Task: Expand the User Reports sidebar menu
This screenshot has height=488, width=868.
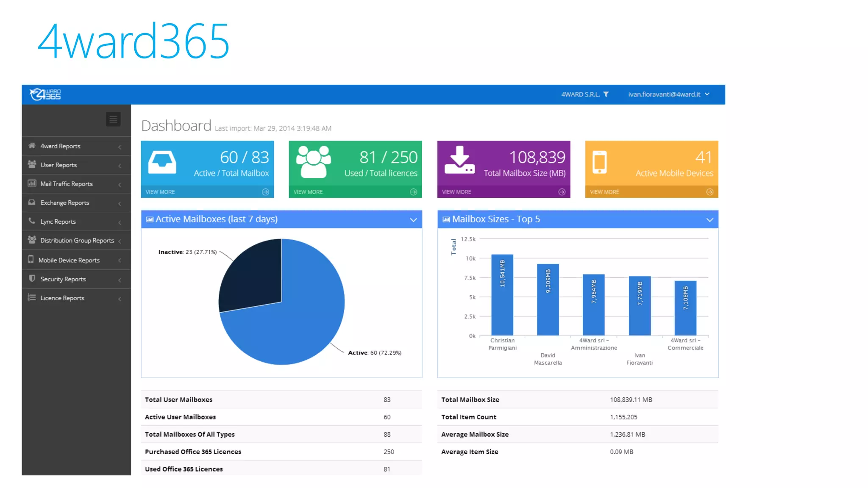Action: coord(59,165)
